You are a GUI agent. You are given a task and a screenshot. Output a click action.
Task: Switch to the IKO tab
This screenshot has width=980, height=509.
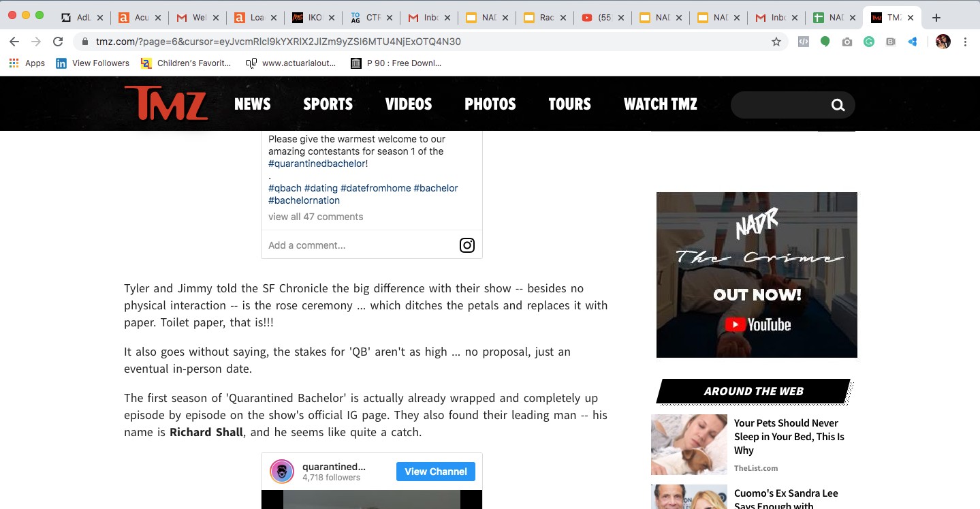308,18
